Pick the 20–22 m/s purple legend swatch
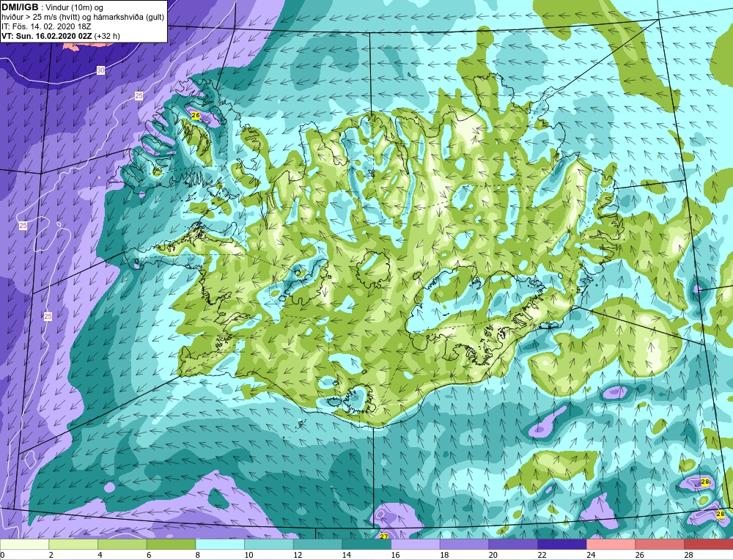 point(513,545)
